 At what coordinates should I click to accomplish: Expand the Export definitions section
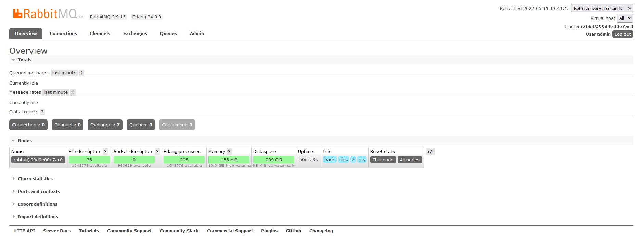[37, 204]
